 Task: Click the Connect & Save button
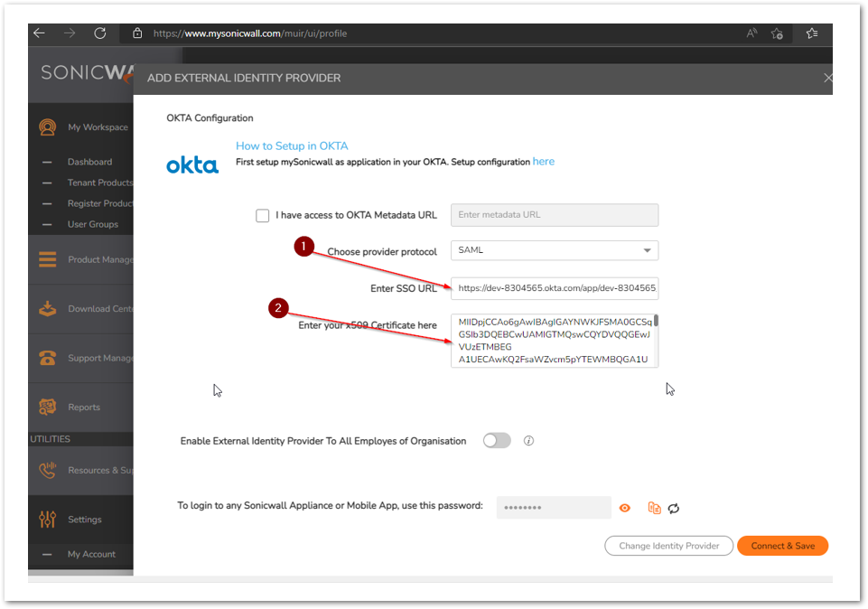point(782,546)
